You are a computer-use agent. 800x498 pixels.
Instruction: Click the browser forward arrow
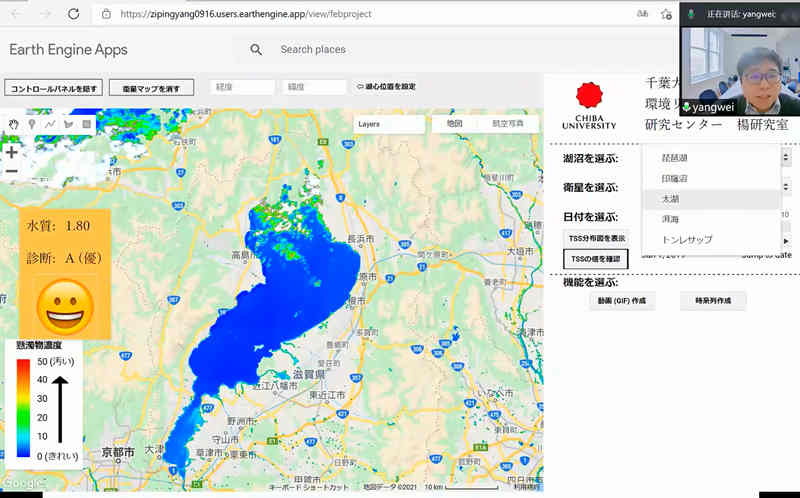(46, 14)
